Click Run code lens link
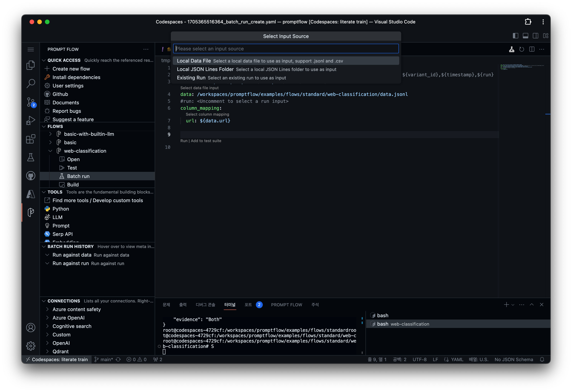 tap(184, 141)
